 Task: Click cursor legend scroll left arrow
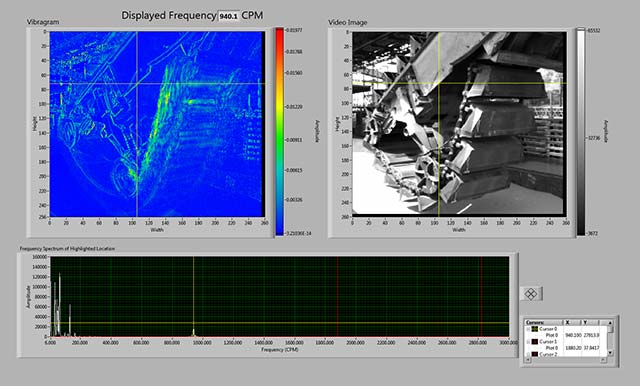coord(528,360)
